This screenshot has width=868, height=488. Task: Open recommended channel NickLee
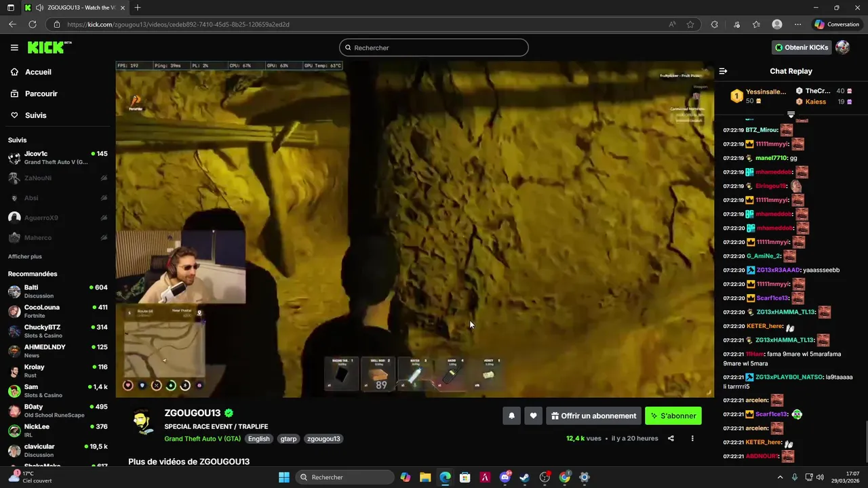[x=58, y=431]
